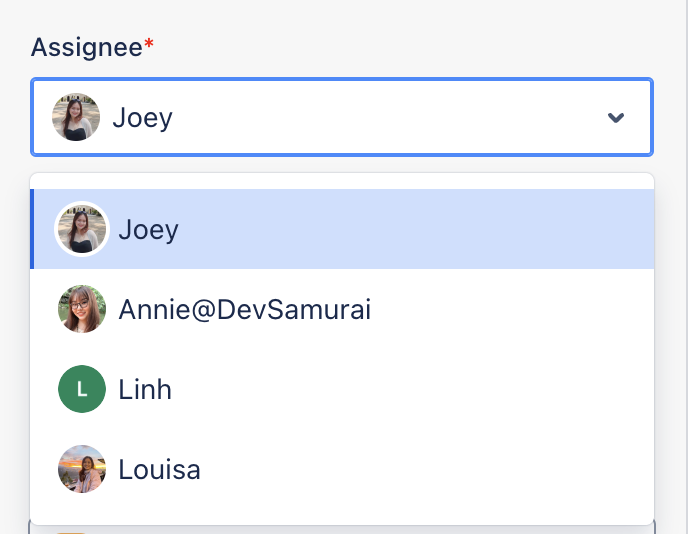The image size is (688, 534).
Task: Click the red required asterisk beside Assignee
Action: (x=149, y=43)
